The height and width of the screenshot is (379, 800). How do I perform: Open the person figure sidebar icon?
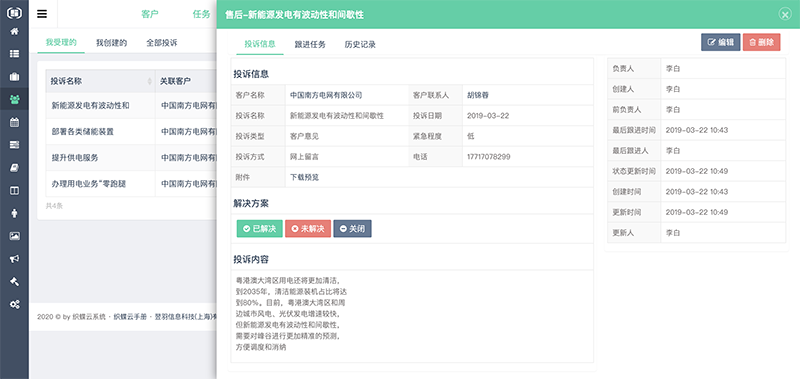[14, 213]
